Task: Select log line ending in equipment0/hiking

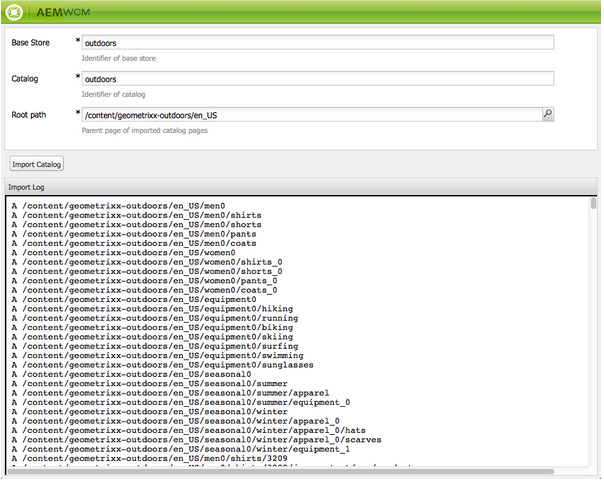Action: [152, 309]
